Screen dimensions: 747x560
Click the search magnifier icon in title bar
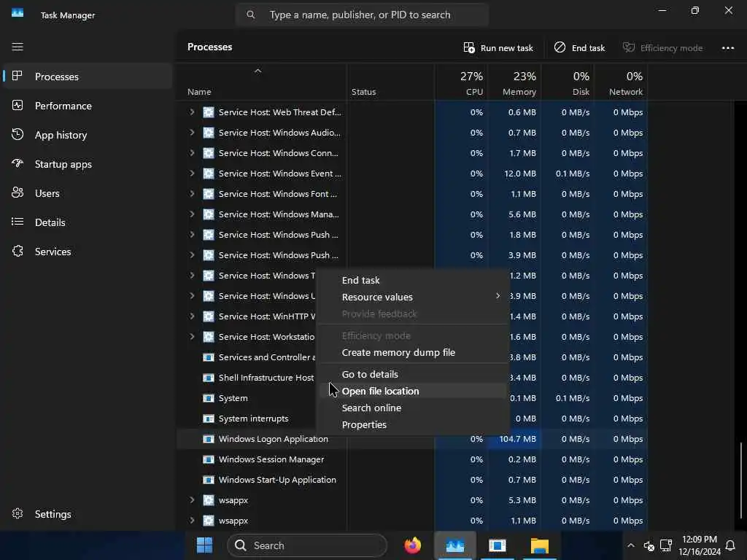click(251, 15)
